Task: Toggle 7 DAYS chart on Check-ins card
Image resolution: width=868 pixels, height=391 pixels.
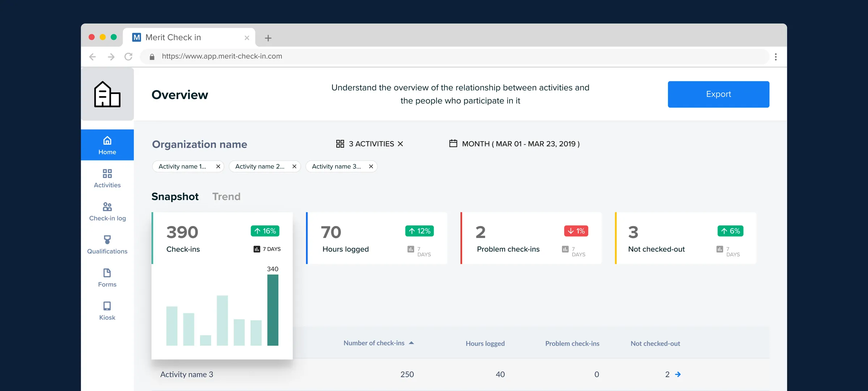Action: 267,249
